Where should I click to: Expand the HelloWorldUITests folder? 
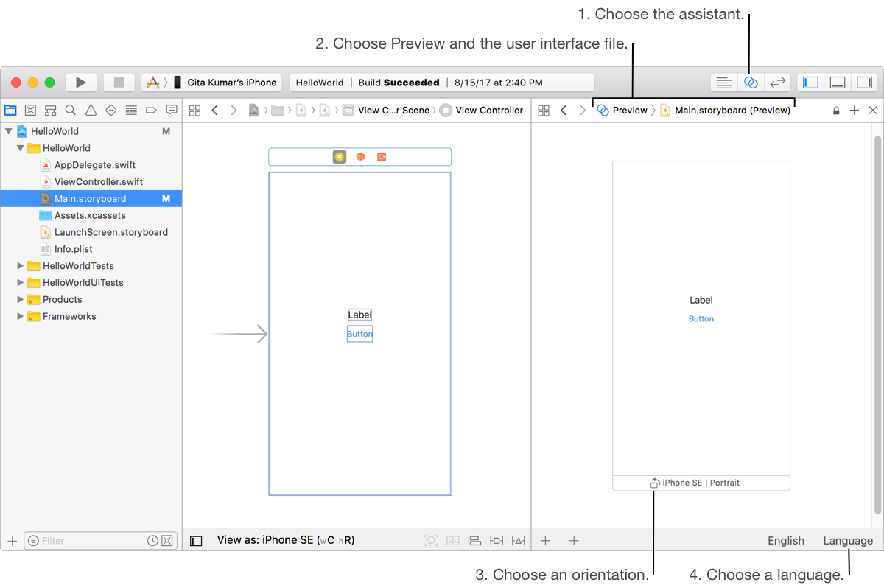[20, 283]
